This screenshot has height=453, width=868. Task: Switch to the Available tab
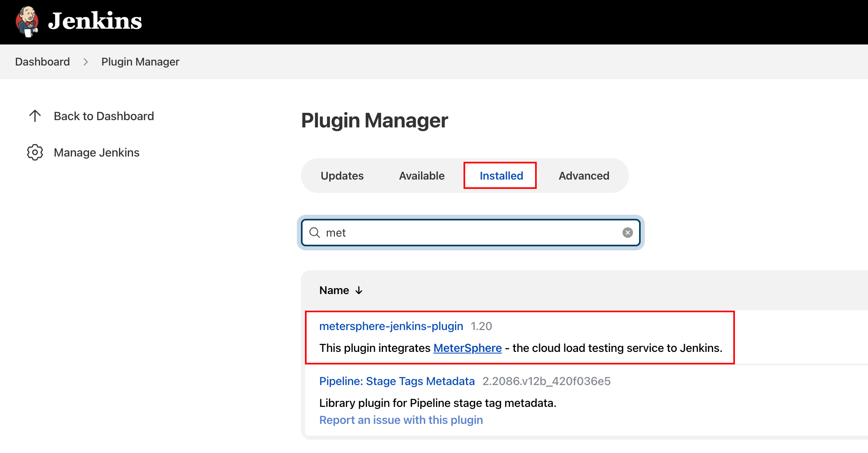422,176
